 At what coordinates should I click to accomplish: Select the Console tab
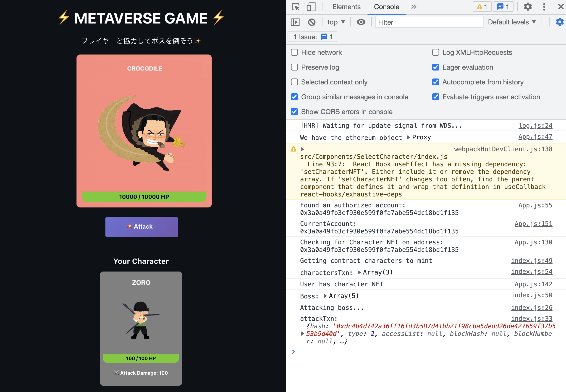coord(386,7)
